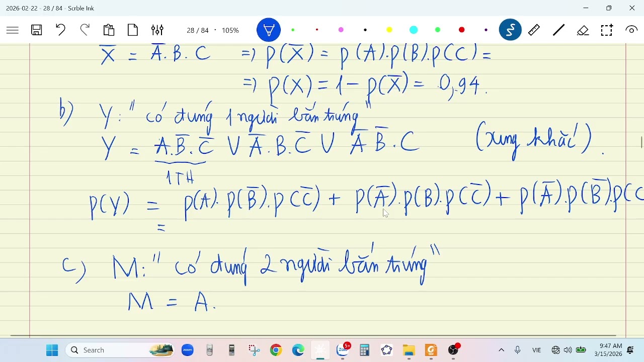Viewport: 644px width, 362px height.
Task: Open the notification bell icon
Action: (631, 350)
